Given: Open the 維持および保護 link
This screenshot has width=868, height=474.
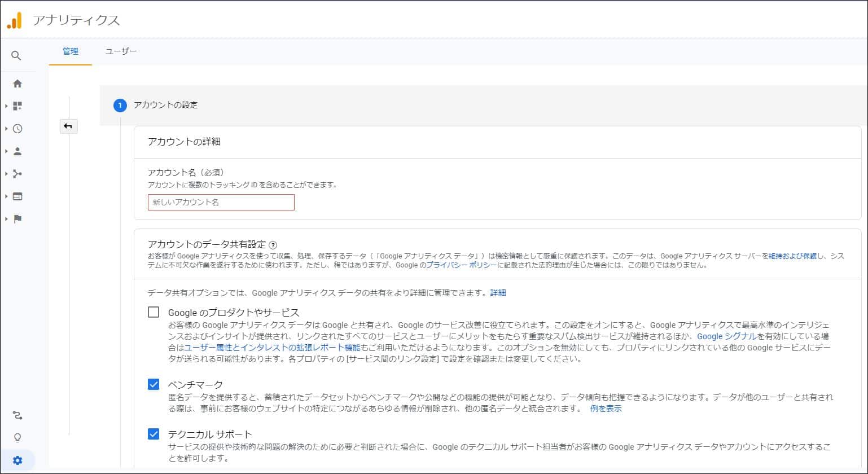Looking at the screenshot, I should pyautogui.click(x=793, y=256).
